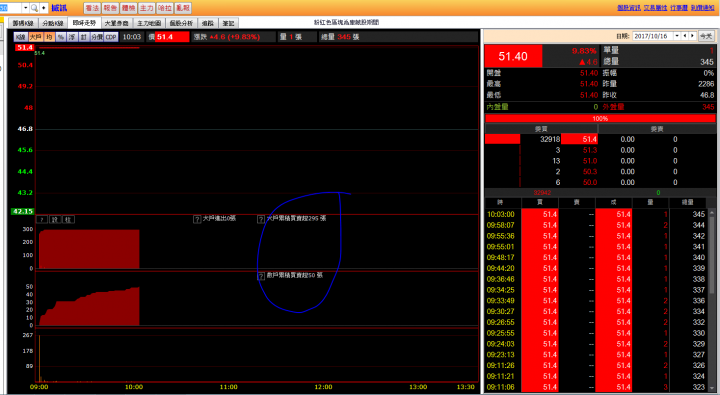The image size is (720, 395).
Task: Click the green 42.15 price axis label
Action: click(23, 211)
